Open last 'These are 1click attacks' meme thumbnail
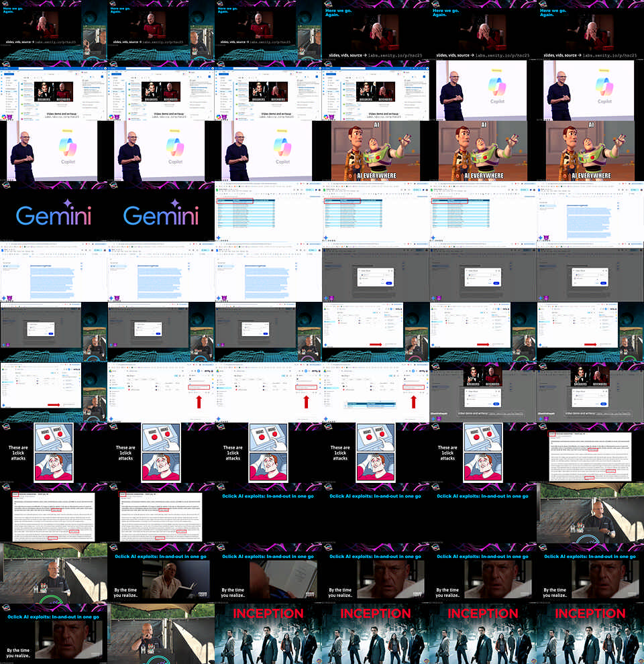 pos(483,453)
